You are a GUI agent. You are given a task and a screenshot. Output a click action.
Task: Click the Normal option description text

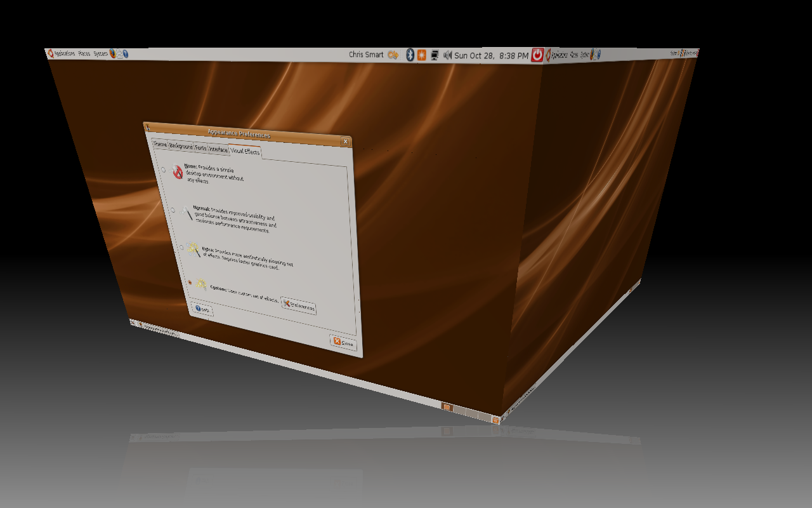point(235,219)
